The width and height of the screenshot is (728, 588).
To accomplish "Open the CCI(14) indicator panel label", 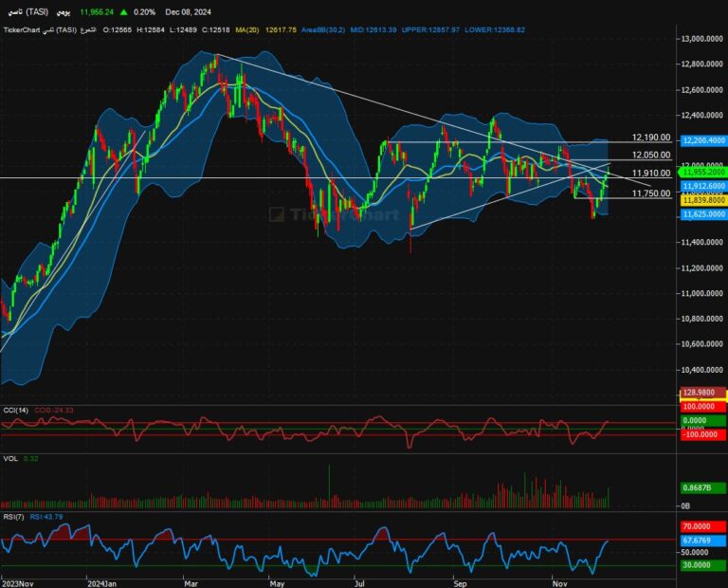I will tap(16, 410).
